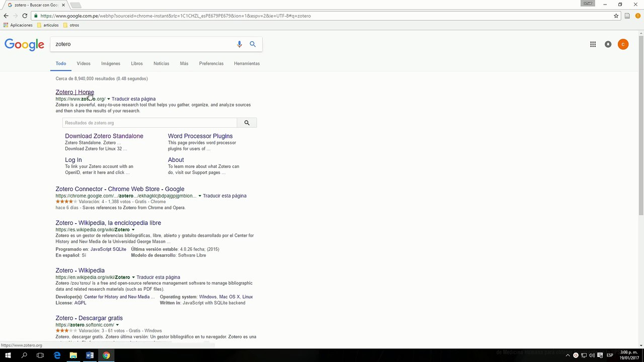Open the Zotero Log In sitelink
Image resolution: width=644 pixels, height=362 pixels.
coord(73,160)
